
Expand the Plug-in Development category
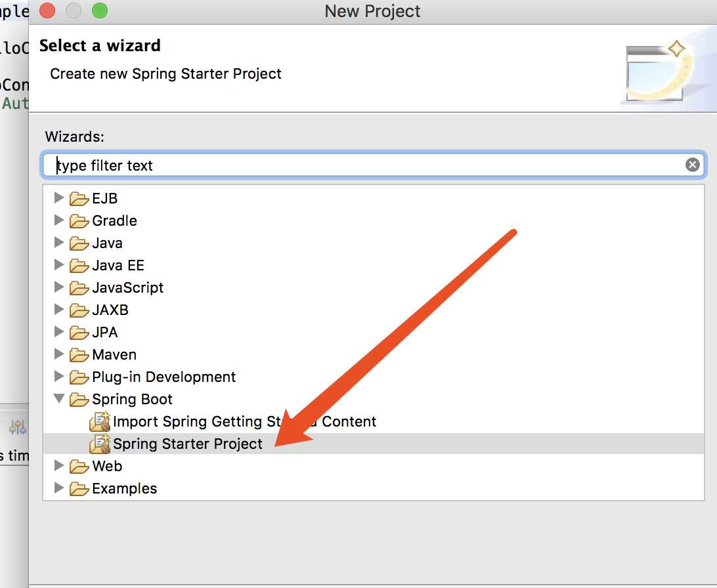(x=59, y=376)
